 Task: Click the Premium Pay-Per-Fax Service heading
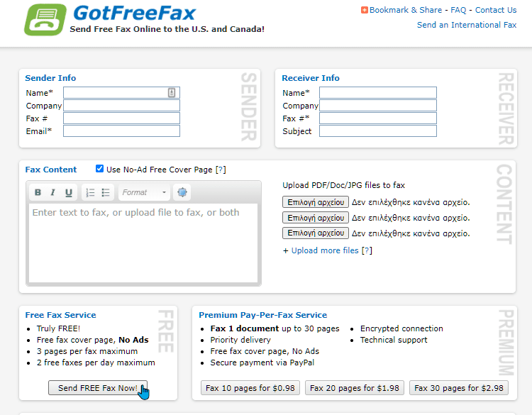263,315
